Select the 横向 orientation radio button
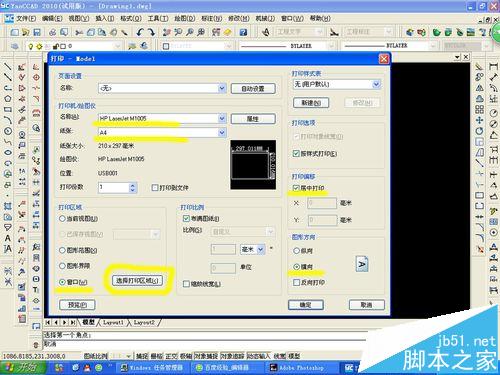Image resolution: width=500 pixels, height=375 pixels. pyautogui.click(x=296, y=267)
